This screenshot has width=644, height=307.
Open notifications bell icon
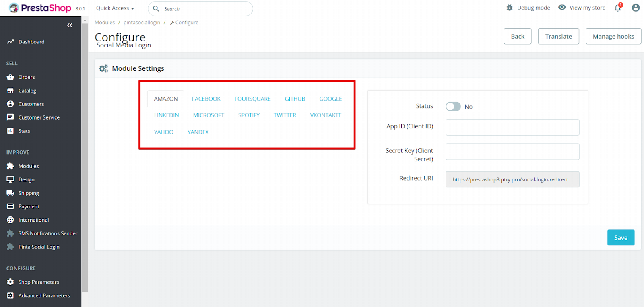tap(618, 8)
